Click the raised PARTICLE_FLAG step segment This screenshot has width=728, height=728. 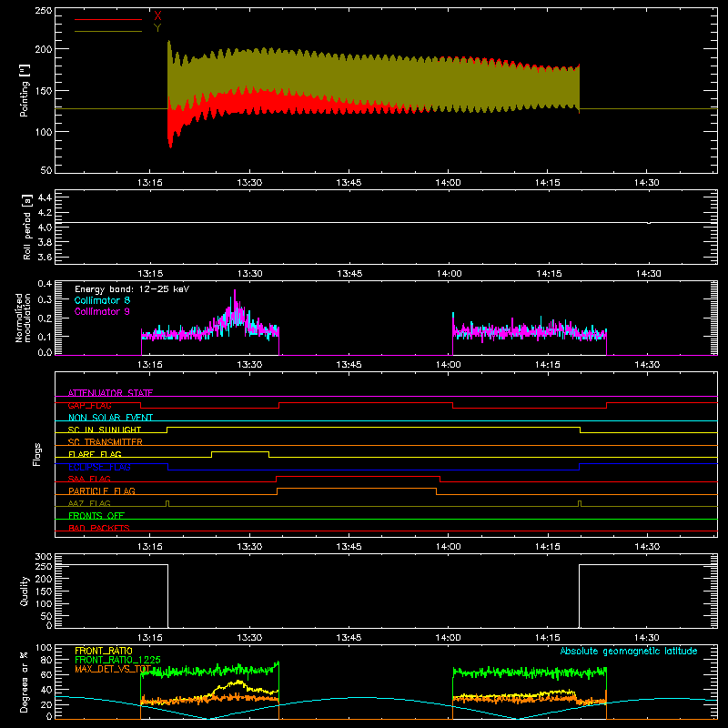click(x=357, y=489)
